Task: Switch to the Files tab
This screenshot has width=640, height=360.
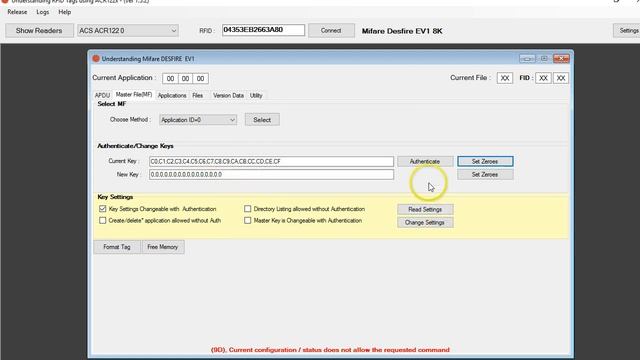Action: tap(198, 96)
